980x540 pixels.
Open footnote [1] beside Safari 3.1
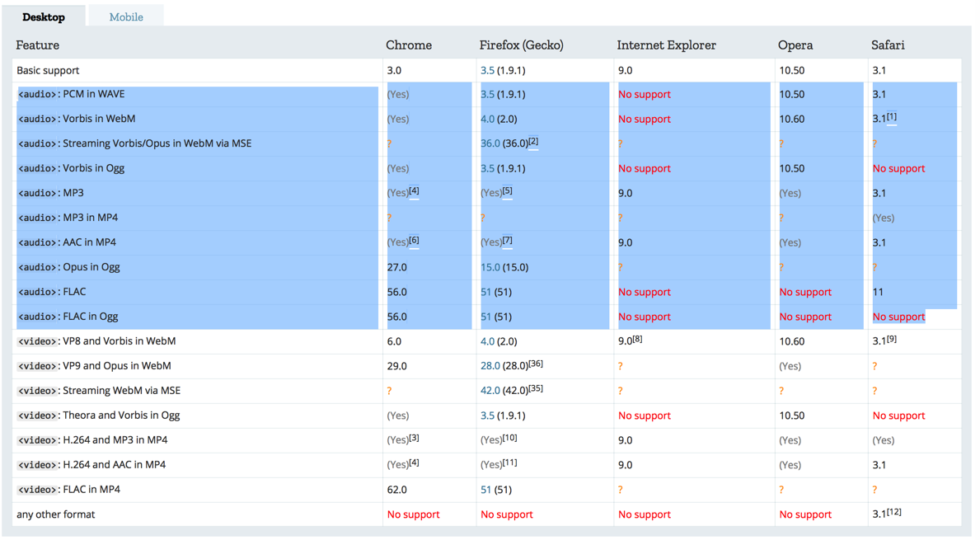pos(891,117)
